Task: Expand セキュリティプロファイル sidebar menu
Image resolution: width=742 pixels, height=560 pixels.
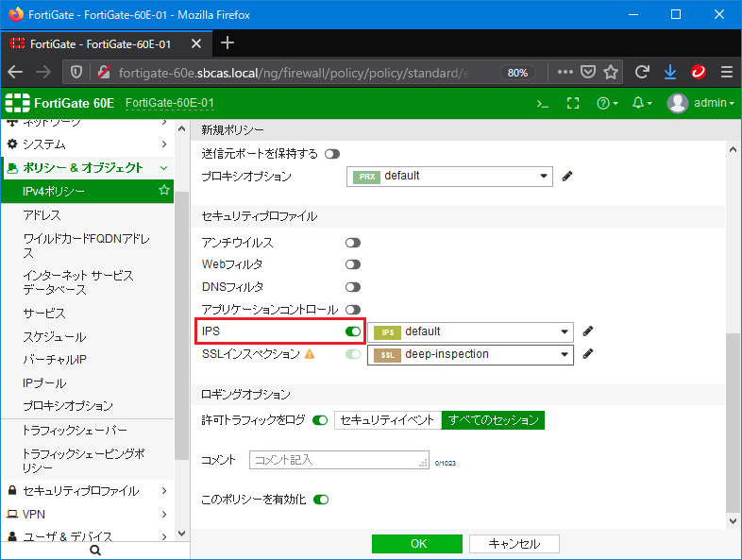Action: (88, 491)
